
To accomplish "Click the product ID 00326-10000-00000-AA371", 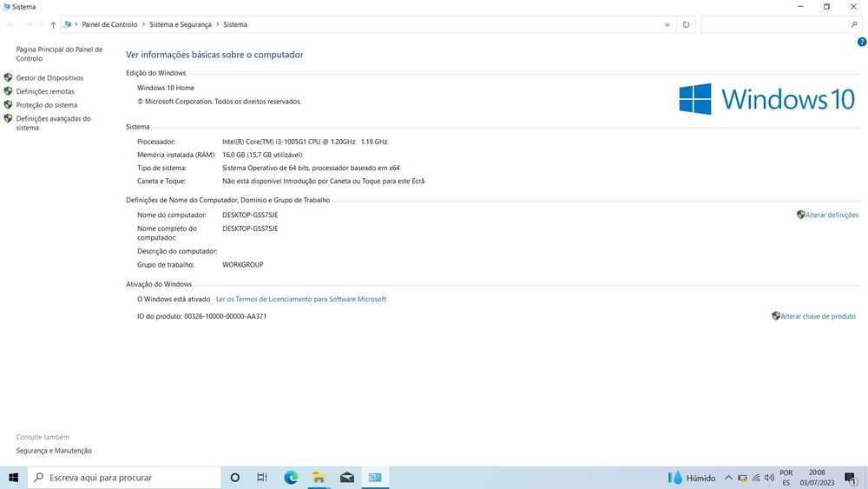I will [x=226, y=316].
